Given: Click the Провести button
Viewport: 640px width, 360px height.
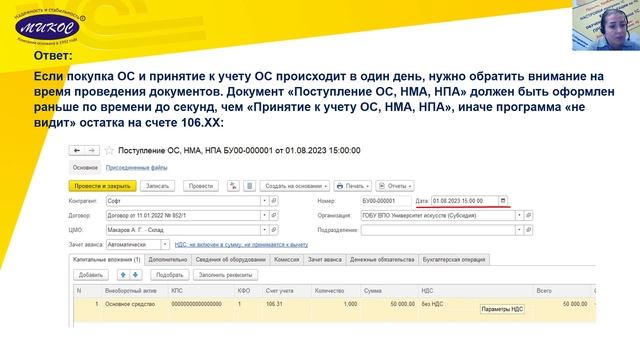Looking at the screenshot, I should (201, 186).
